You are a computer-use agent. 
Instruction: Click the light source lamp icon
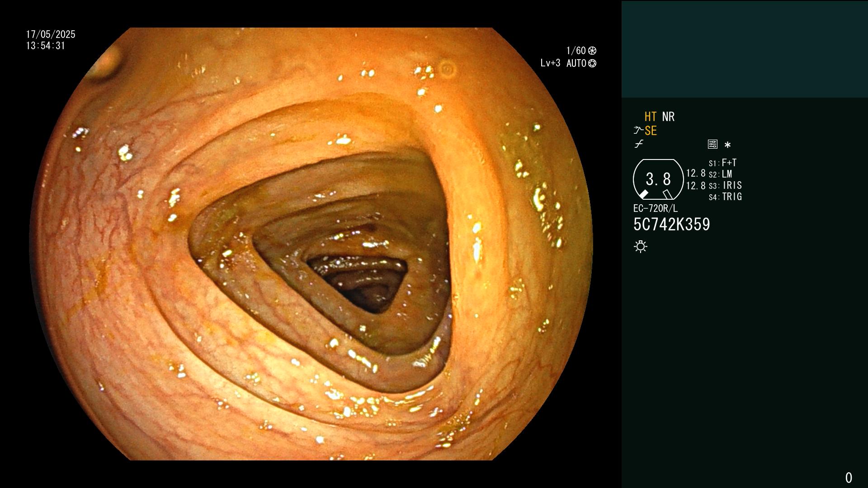pyautogui.click(x=641, y=246)
